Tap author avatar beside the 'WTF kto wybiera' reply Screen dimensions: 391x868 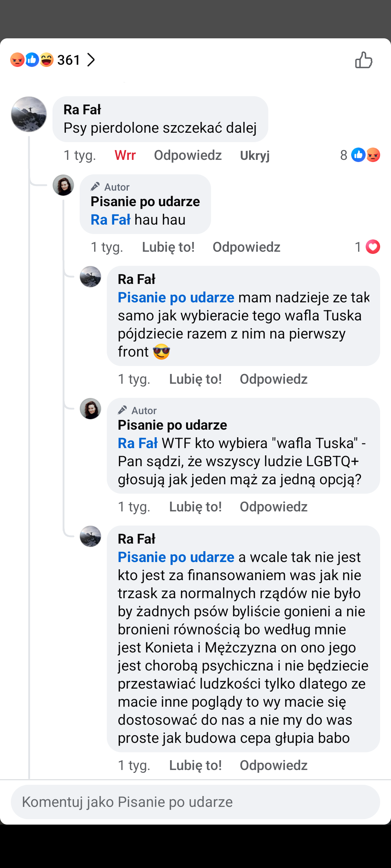pyautogui.click(x=91, y=409)
